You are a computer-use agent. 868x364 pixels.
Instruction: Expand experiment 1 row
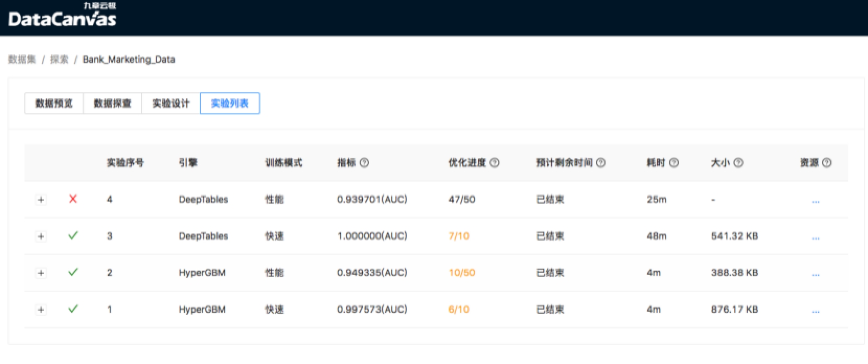pyautogui.click(x=40, y=310)
